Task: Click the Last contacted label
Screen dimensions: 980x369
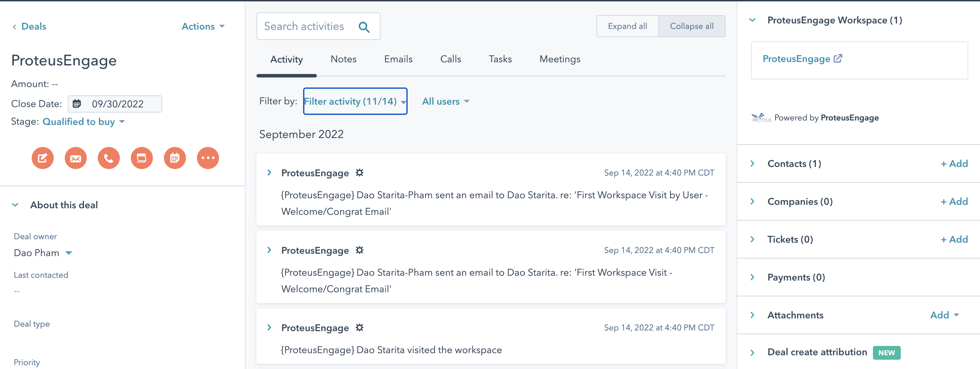Action: pyautogui.click(x=41, y=275)
